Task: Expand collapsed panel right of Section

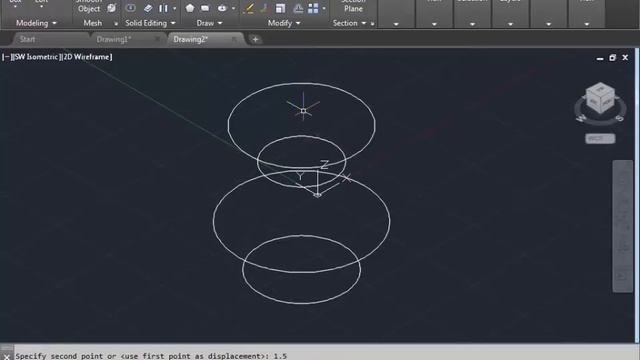Action: click(x=396, y=24)
